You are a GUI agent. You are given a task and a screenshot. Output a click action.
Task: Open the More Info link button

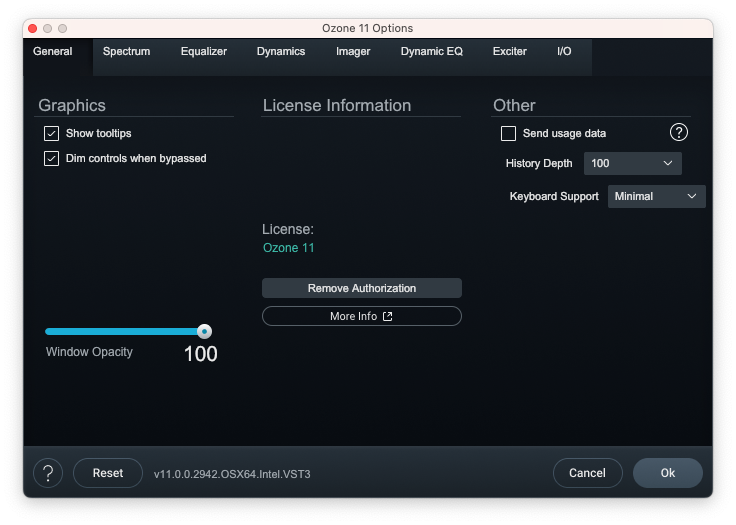point(361,316)
